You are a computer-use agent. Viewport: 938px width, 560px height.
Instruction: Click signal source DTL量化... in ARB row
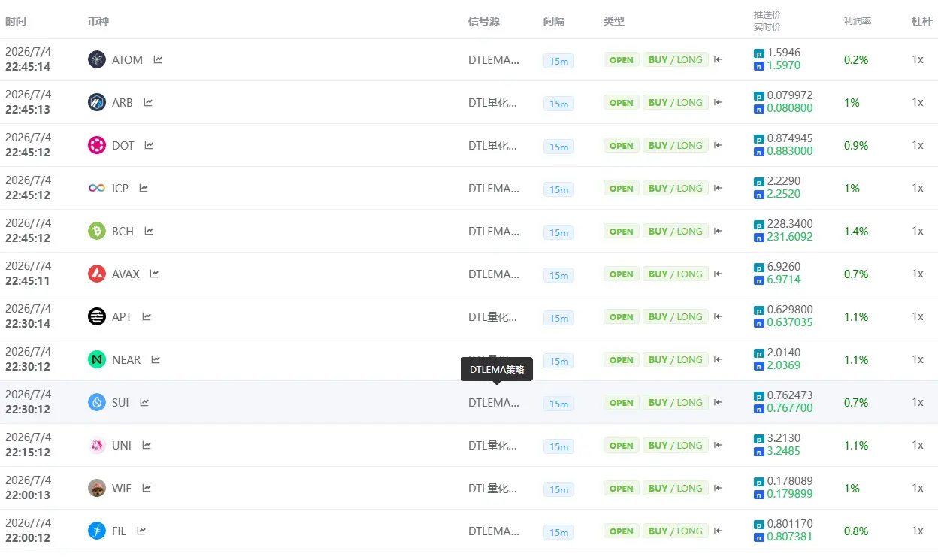click(x=492, y=102)
